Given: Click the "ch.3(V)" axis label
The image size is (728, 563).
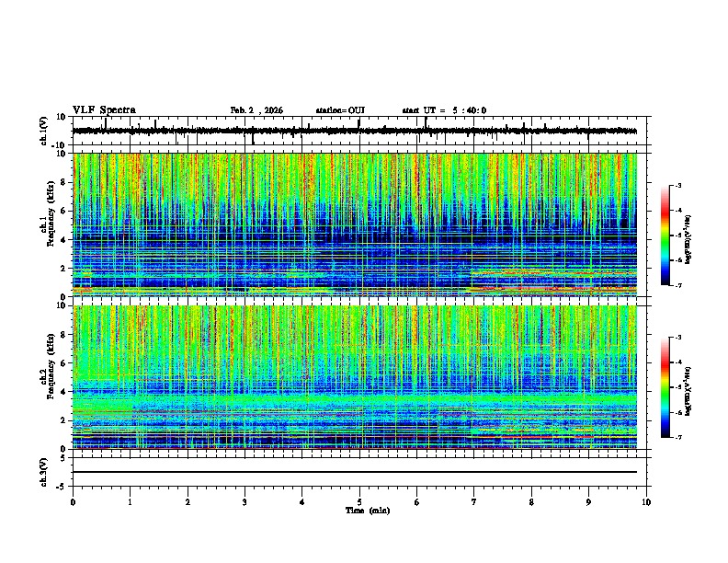Looking at the screenshot, I should coord(44,472).
